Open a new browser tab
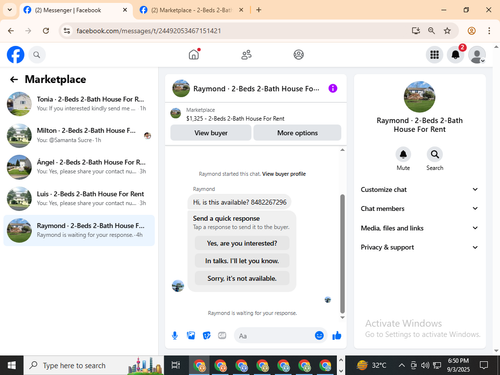500x375 pixels. coord(258,10)
